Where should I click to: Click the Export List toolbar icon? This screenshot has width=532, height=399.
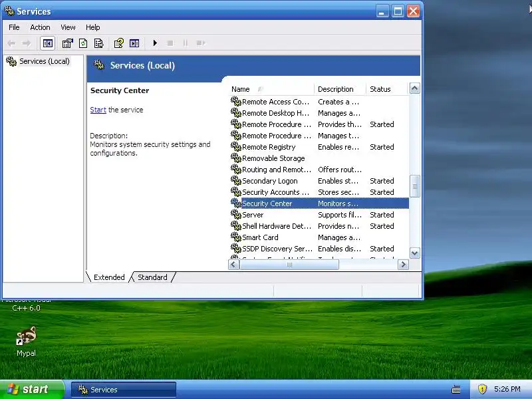coord(98,43)
